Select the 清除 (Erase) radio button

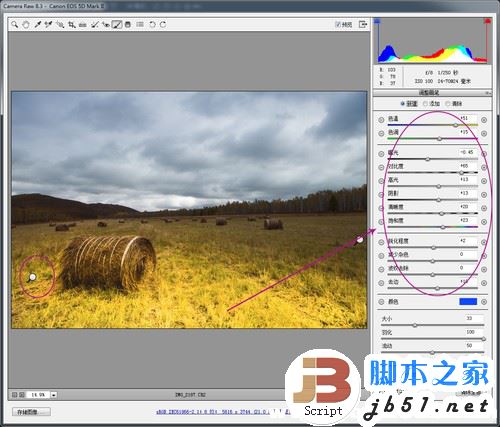(x=448, y=104)
